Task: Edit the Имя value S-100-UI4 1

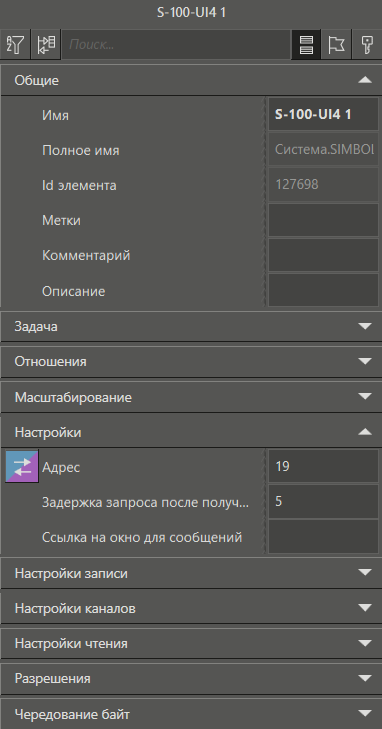Action: click(323, 114)
